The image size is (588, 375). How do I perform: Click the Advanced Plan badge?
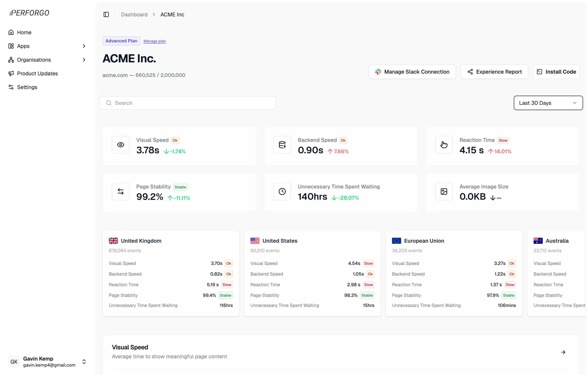pyautogui.click(x=121, y=41)
